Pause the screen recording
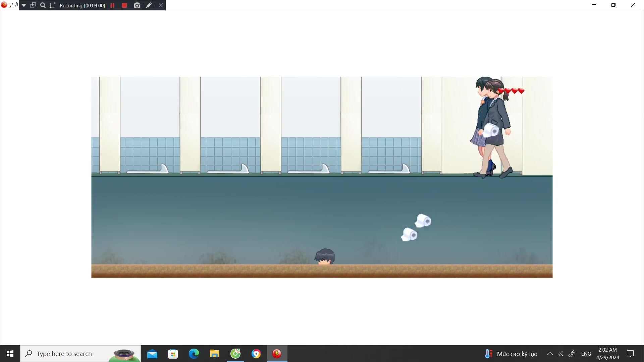This screenshot has height=362, width=644. (112, 5)
